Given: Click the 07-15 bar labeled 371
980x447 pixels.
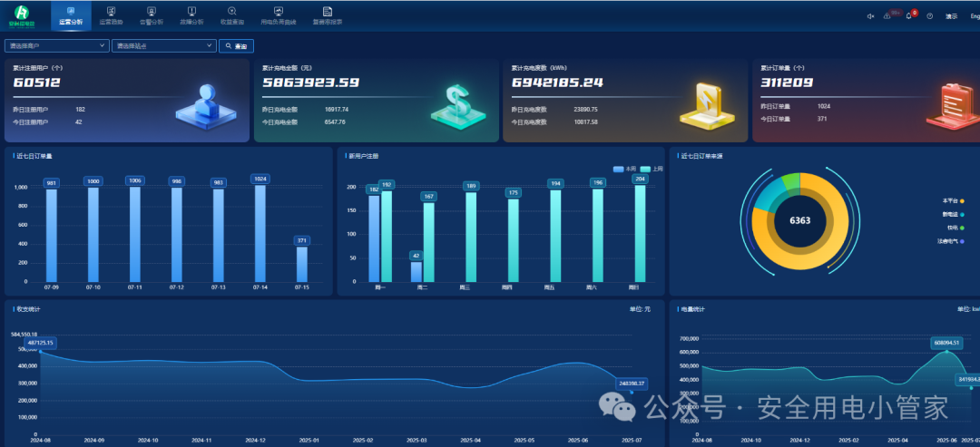Looking at the screenshot, I should 302,264.
